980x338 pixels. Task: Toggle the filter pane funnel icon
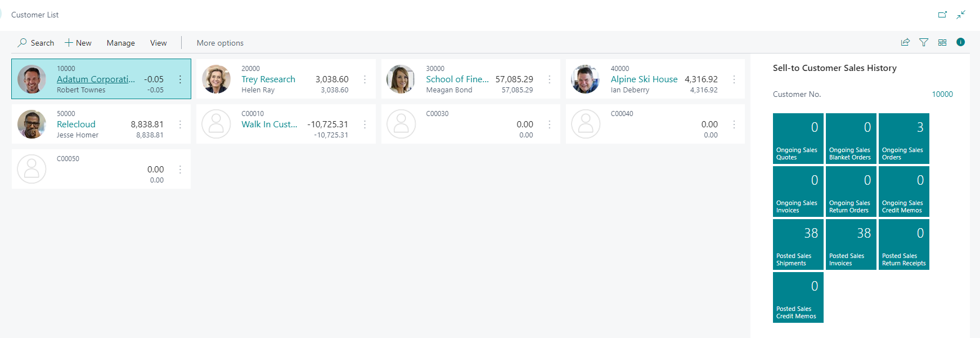(924, 42)
